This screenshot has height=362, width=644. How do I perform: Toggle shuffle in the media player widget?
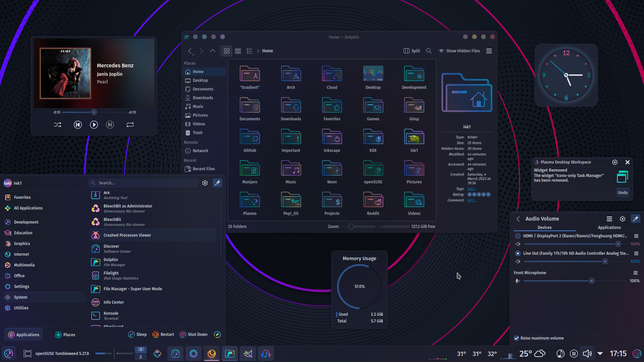[58, 125]
